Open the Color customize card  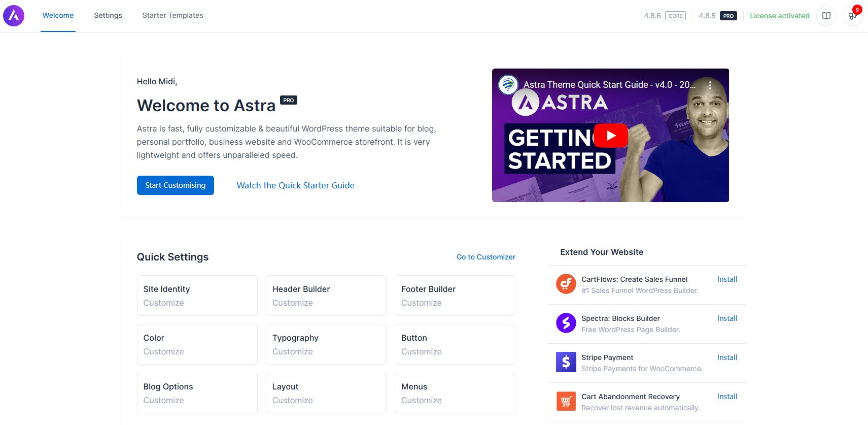(197, 344)
